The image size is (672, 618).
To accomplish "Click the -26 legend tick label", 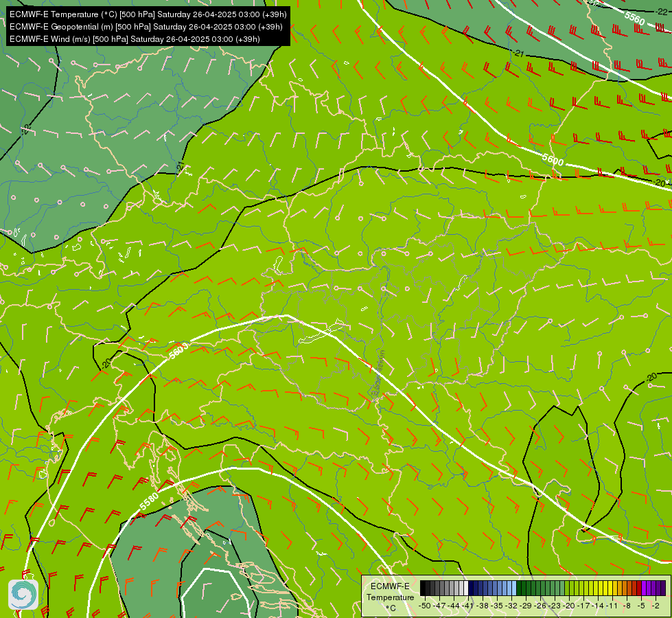I will click(x=540, y=606).
